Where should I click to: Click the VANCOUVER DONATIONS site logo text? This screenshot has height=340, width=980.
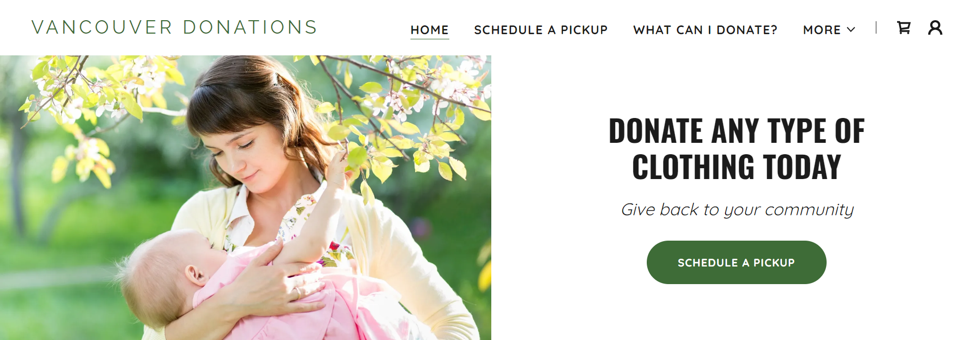(x=174, y=27)
